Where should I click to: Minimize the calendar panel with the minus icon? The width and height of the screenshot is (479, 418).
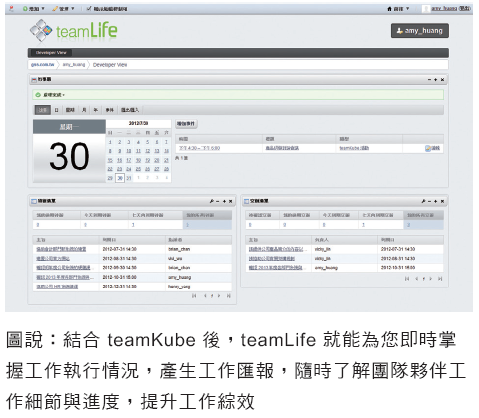429,80
